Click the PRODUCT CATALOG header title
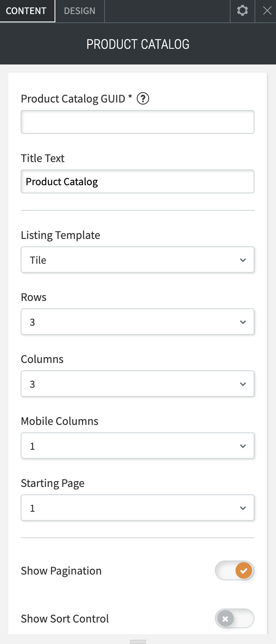The height and width of the screenshot is (644, 276). [x=138, y=44]
